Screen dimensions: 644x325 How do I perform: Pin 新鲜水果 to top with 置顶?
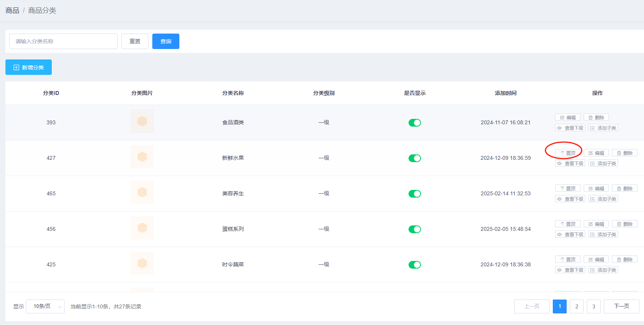click(x=567, y=153)
